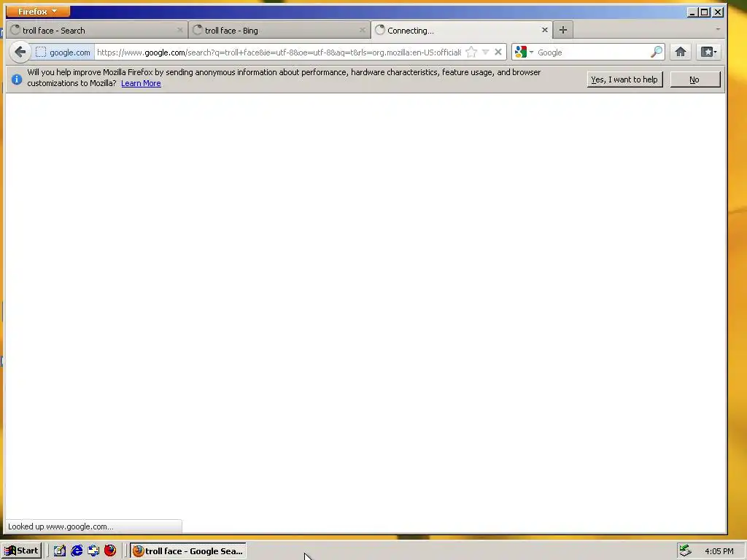Click the 4:05 PM clock
Screen dimensions: 747x560
click(x=719, y=551)
